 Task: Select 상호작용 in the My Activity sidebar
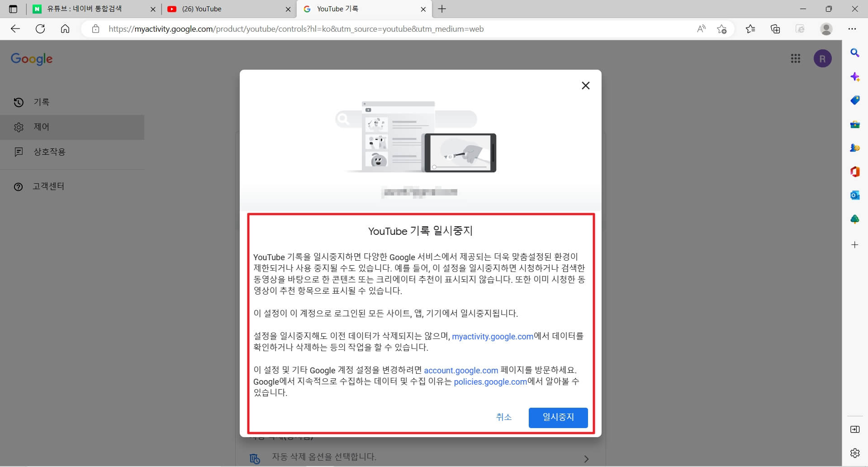(x=50, y=152)
